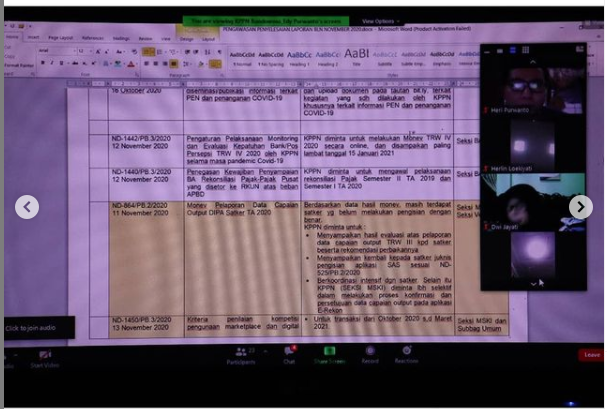Viewport: 607px width, 409px height.
Task: Click the highlighted Borders button
Action: (x=215, y=64)
